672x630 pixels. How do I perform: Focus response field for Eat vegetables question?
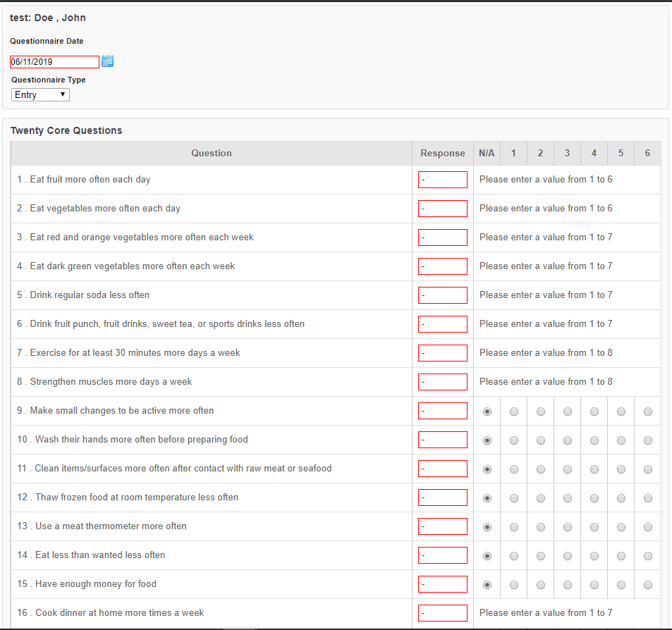coord(443,209)
